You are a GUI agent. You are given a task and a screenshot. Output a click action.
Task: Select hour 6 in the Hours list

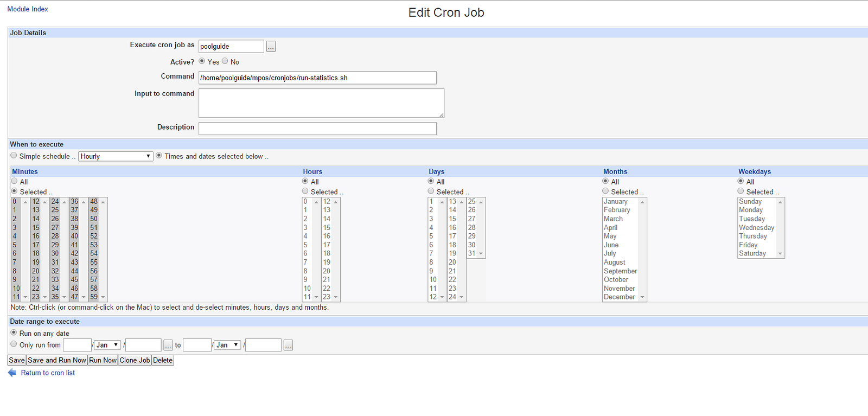point(307,254)
